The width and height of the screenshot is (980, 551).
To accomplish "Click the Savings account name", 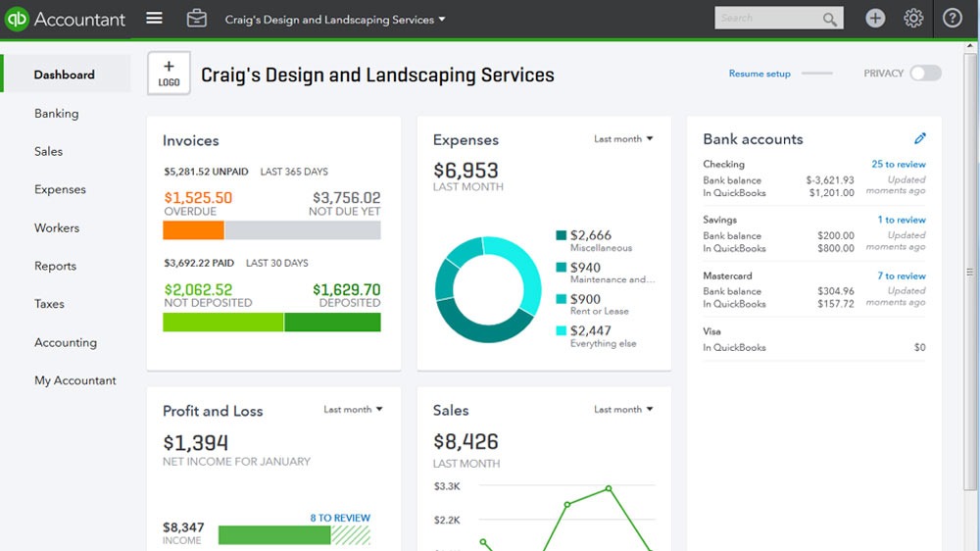I will [x=720, y=220].
